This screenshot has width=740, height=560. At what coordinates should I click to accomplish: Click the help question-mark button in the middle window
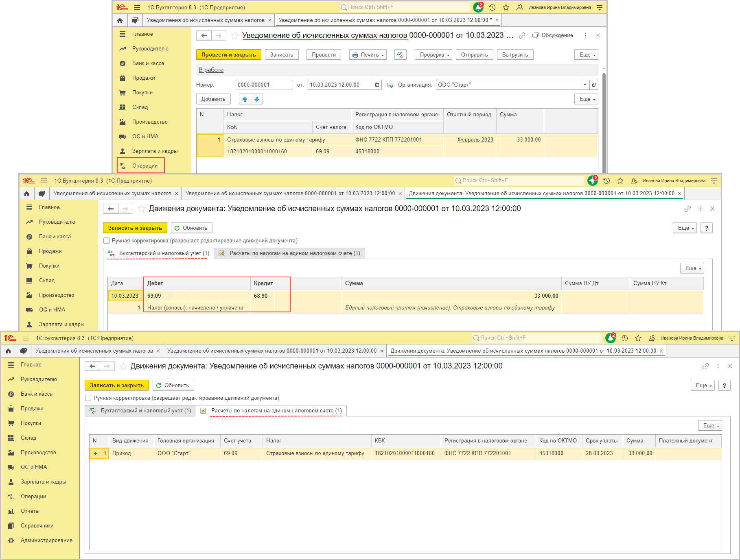point(707,228)
